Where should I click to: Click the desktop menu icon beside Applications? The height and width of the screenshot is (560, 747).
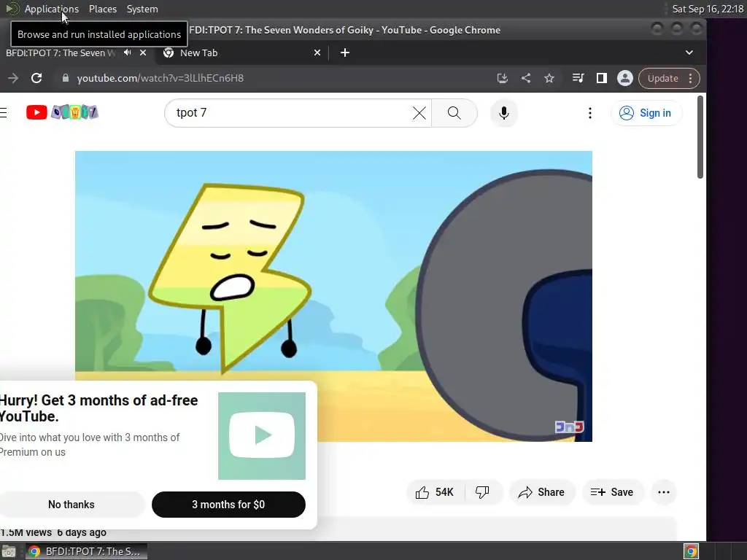click(x=12, y=9)
